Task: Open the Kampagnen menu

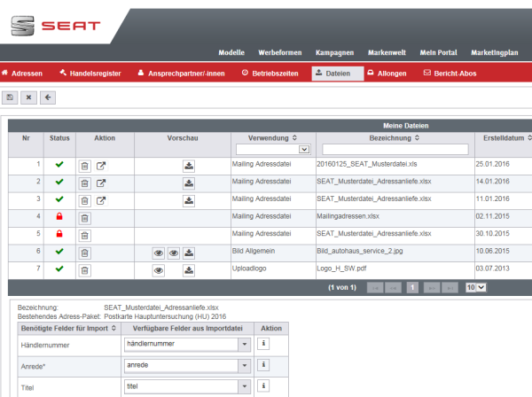Action: (334, 52)
